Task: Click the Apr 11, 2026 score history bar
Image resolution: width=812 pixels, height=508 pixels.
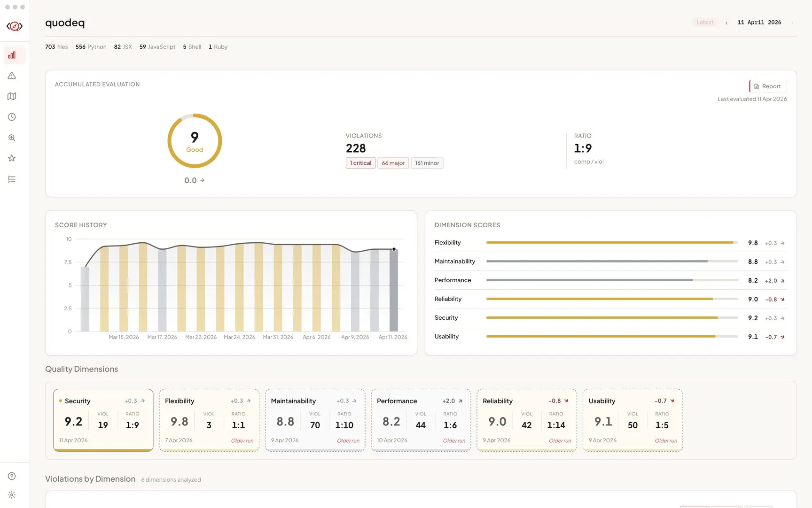Action: click(x=394, y=290)
